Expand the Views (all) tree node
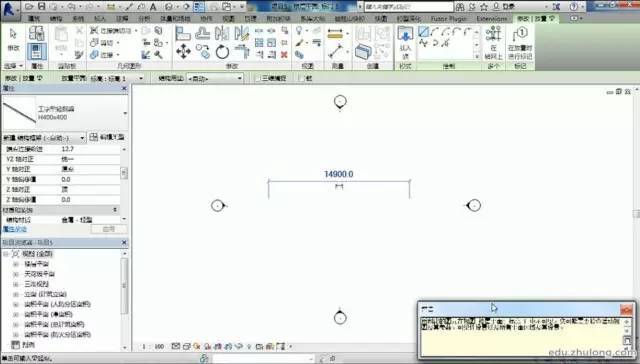Image resolution: width=640 pixels, height=364 pixels. tap(6, 254)
